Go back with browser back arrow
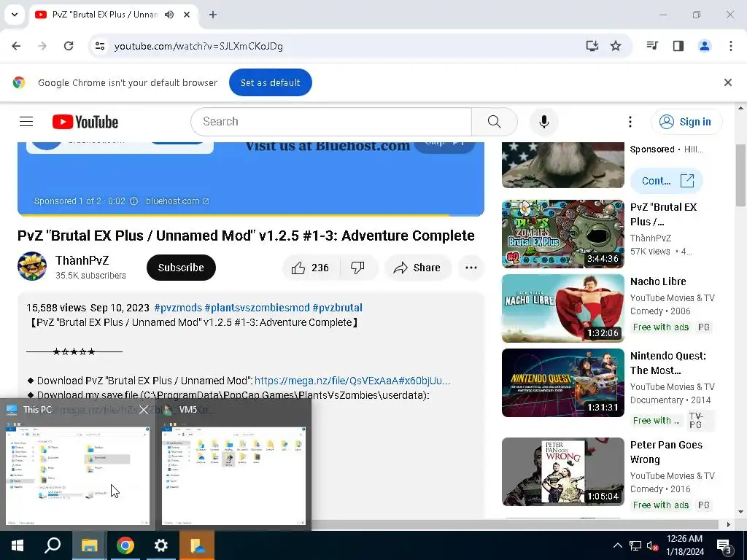Viewport: 747px width, 560px height. click(x=16, y=46)
